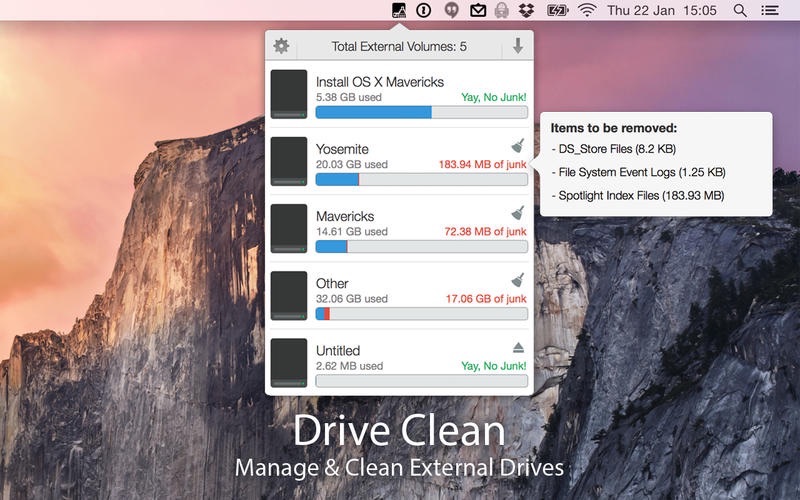This screenshot has height=500, width=800.
Task: Click 'Yay, No Junk!' for Untitled
Action: [x=493, y=366]
